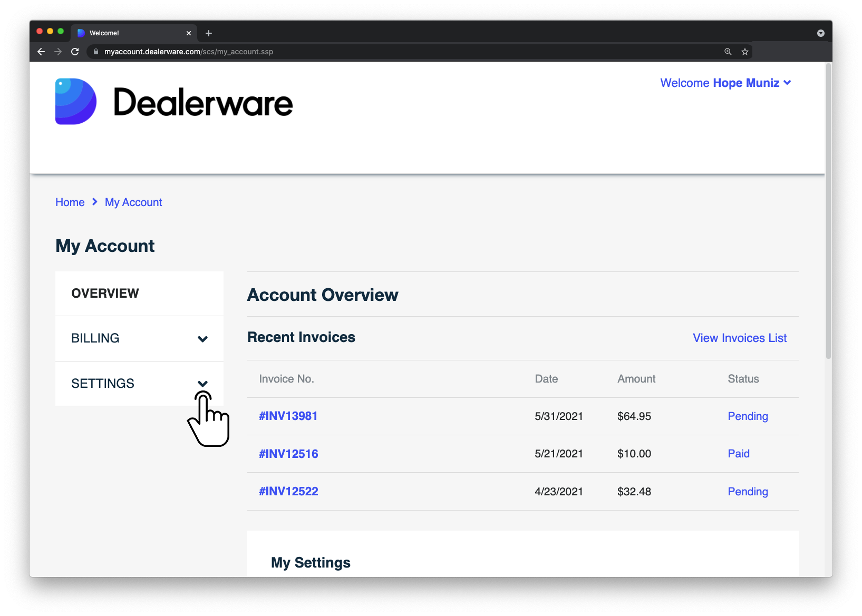Screen dimensions: 862x616
Task: Click the browser forward arrow
Action: (58, 52)
